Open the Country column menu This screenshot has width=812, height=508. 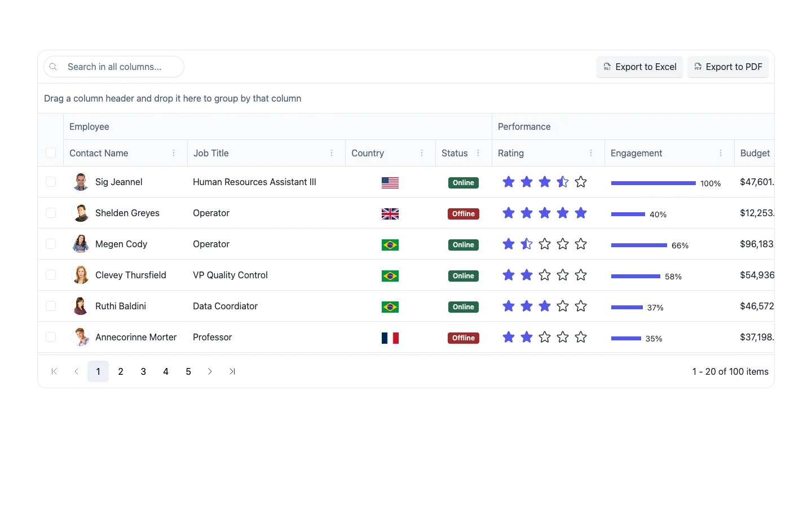tap(422, 153)
